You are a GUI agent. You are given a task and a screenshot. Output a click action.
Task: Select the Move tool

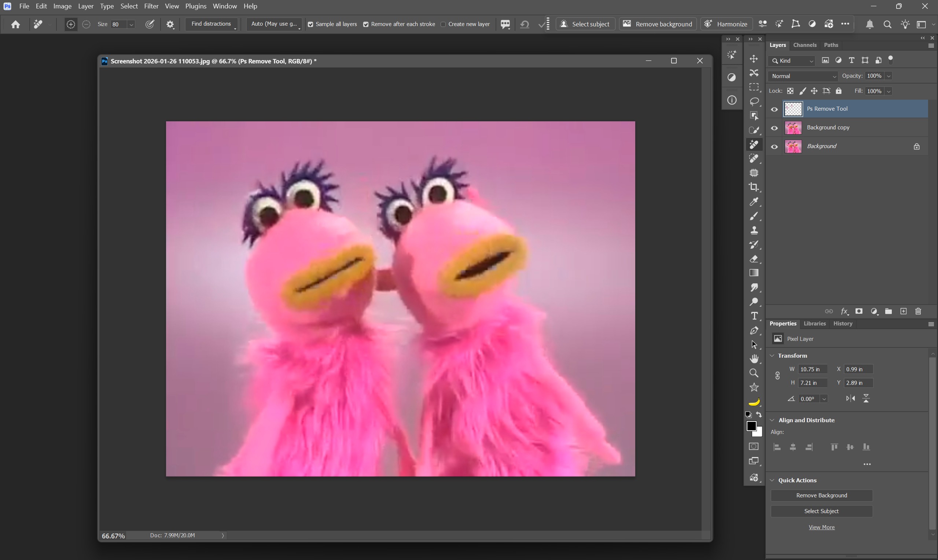754,59
